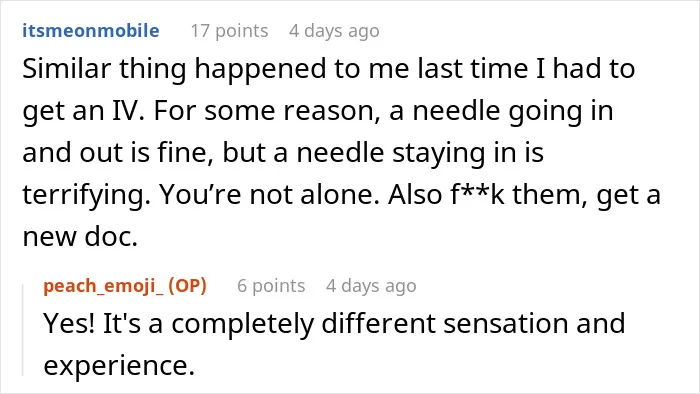Image resolution: width=700 pixels, height=394 pixels.
Task: Click the 6 points score
Action: coord(271,286)
